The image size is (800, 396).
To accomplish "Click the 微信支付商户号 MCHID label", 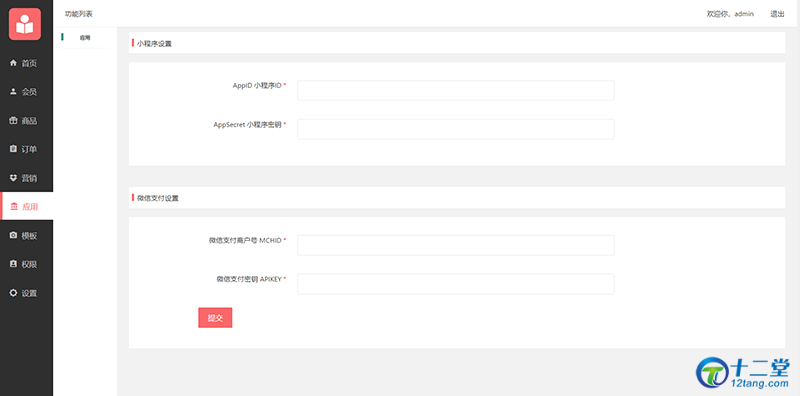I will tap(245, 240).
